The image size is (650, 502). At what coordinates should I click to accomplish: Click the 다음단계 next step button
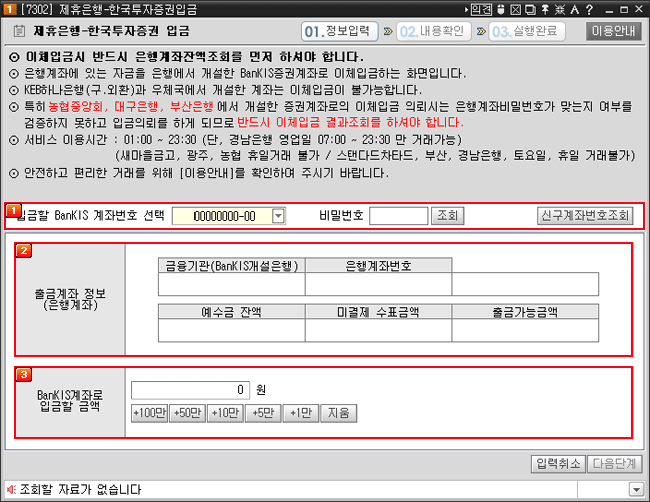pyautogui.click(x=614, y=464)
